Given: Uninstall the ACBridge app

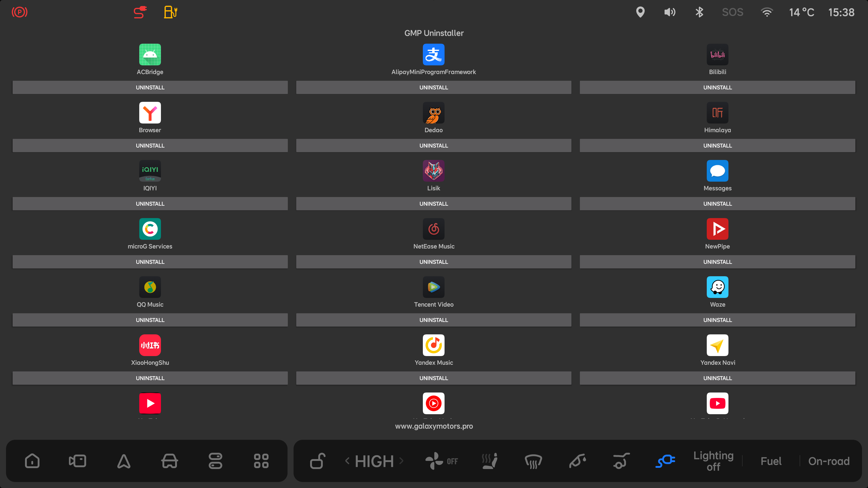Looking at the screenshot, I should click(150, 87).
